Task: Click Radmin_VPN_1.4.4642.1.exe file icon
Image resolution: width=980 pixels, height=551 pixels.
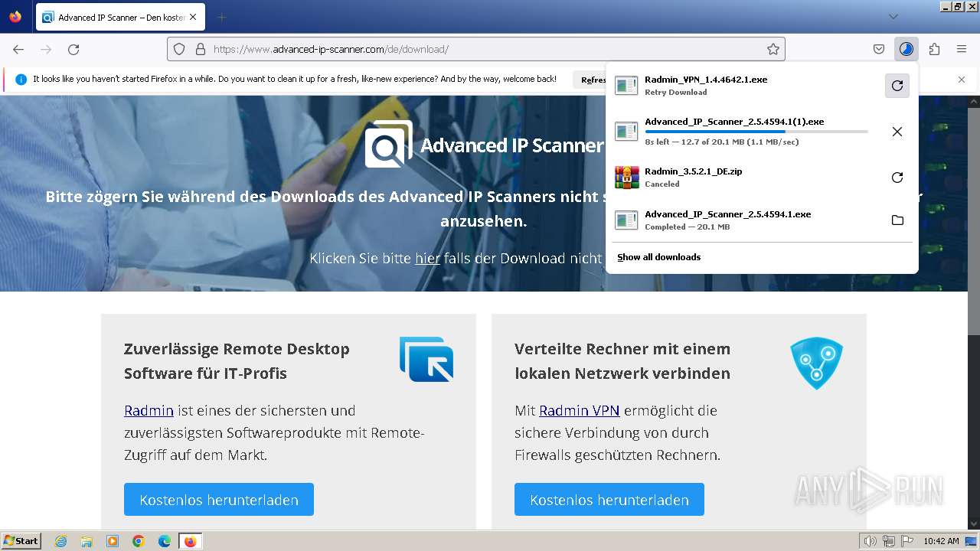Action: coord(626,86)
